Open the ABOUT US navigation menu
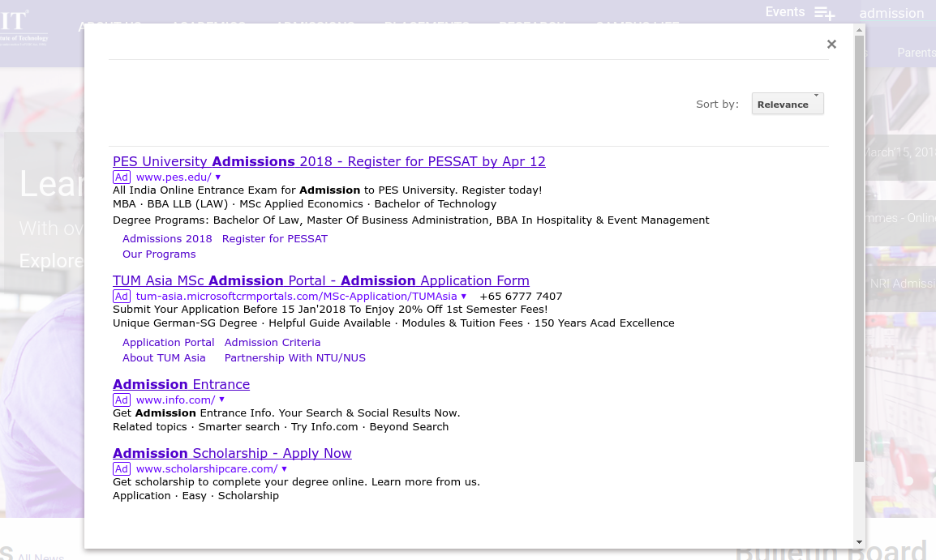936x560 pixels. [x=109, y=26]
